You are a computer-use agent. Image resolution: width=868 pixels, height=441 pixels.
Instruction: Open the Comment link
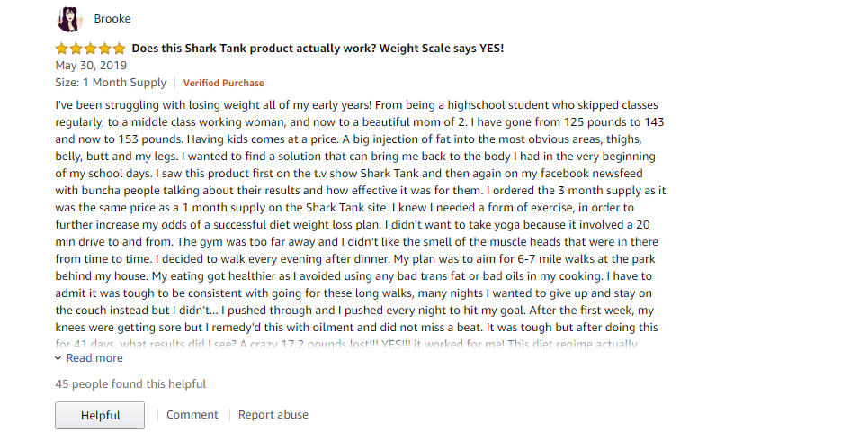tap(192, 415)
